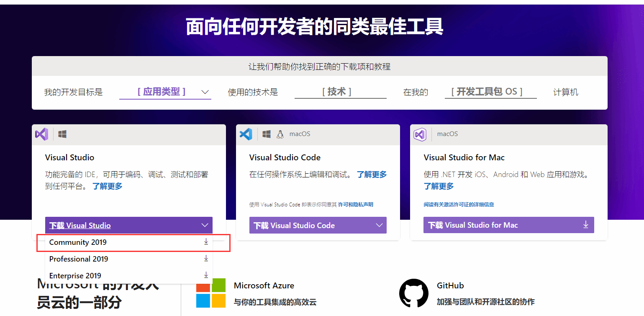Open the 许可和隐私声明 link
Screen dimensions: 644x316
pyautogui.click(x=355, y=205)
